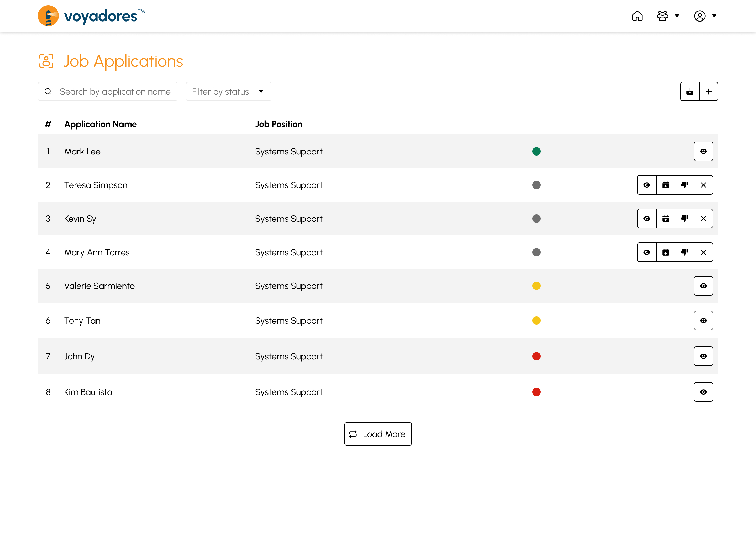
Task: View Mary Ann Torres's application
Action: click(x=647, y=252)
